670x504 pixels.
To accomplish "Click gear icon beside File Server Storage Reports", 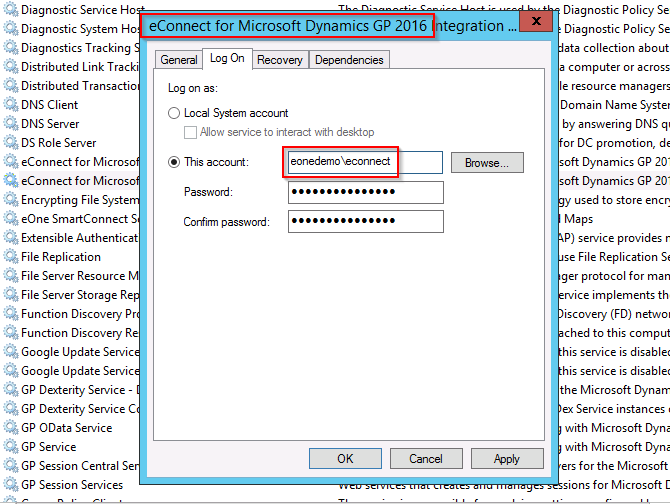I will [x=10, y=294].
